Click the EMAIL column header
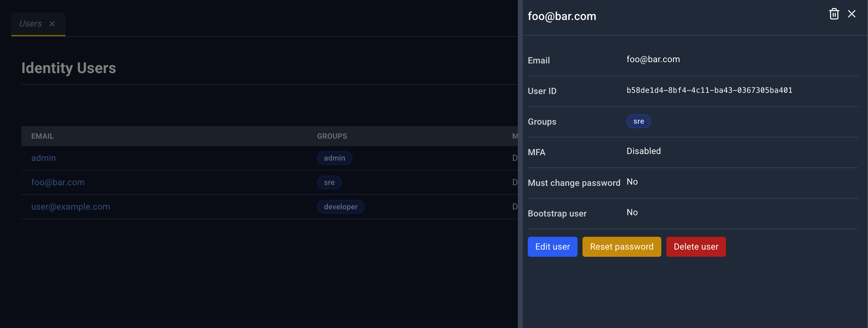Viewport: 868px width, 328px height. [43, 136]
